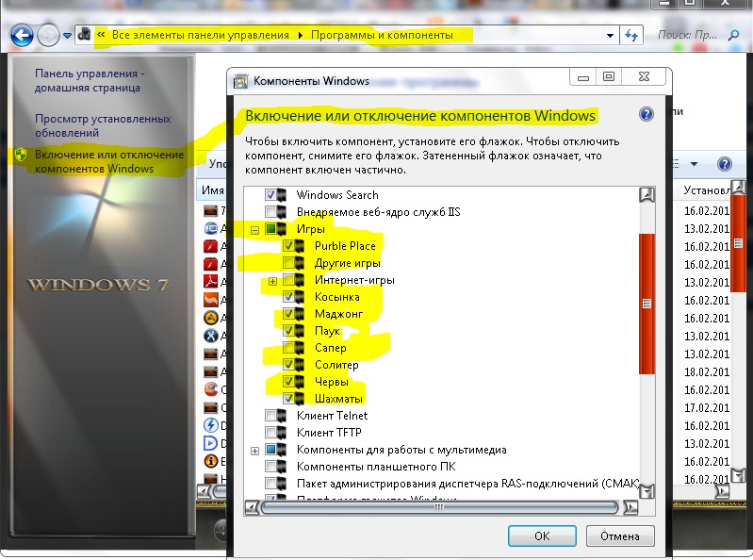
Task: Select the 'Purble Place' item text
Action: point(345,246)
